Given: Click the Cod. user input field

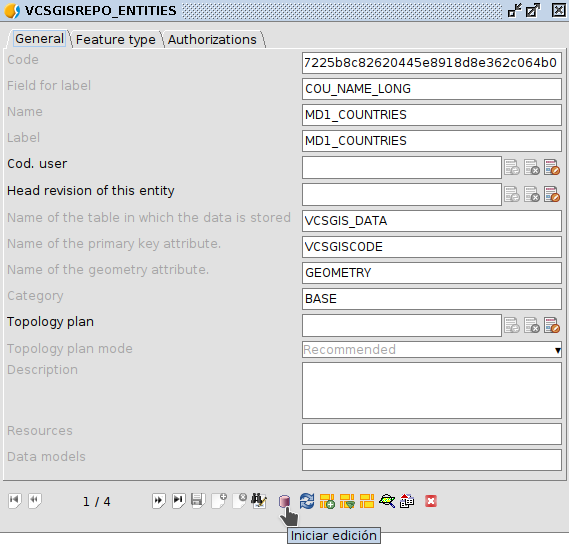Looking at the screenshot, I should tap(402, 167).
